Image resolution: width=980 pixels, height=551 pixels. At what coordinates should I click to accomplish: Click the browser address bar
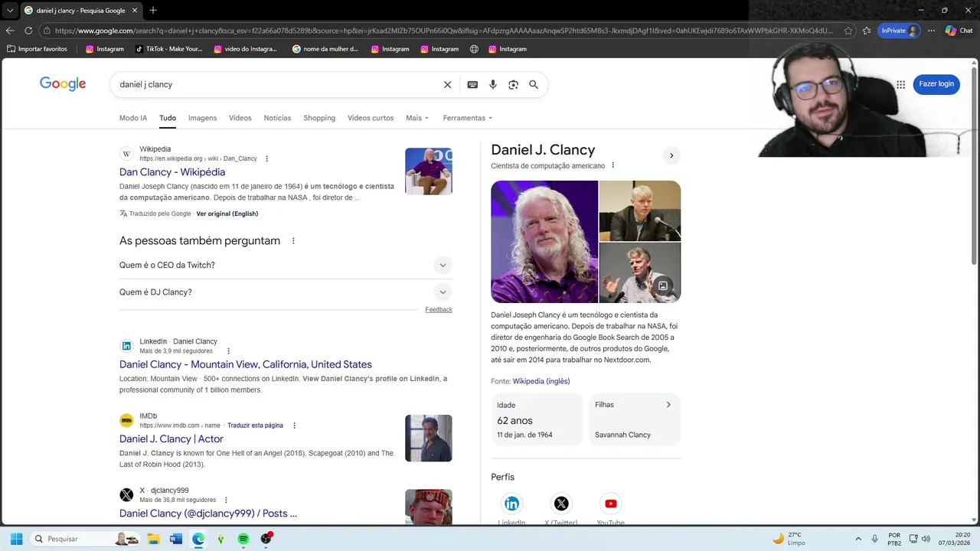[444, 31]
